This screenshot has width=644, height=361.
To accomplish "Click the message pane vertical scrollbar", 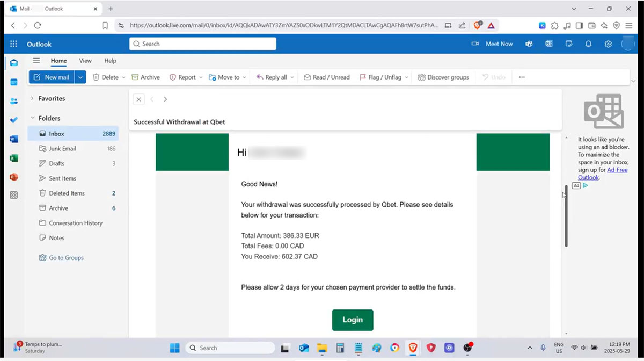I will coord(566,216).
